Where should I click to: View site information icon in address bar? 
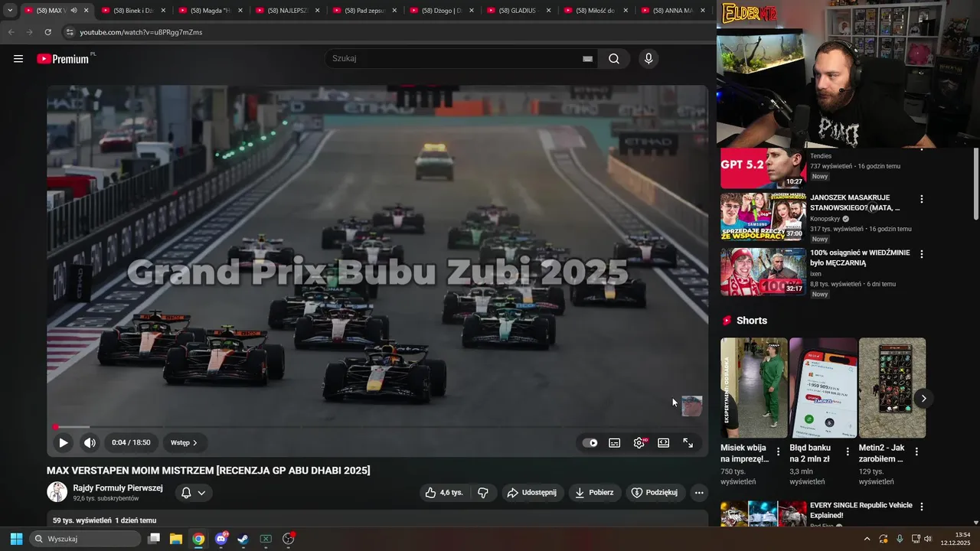click(x=70, y=32)
